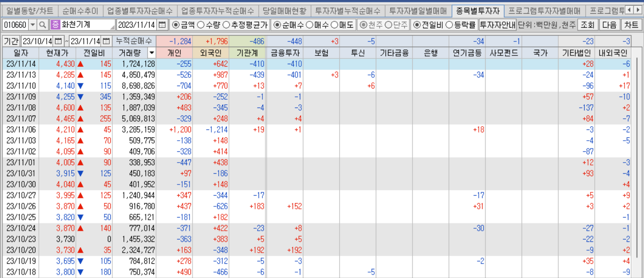
Task: Click the 다음 next button
Action: point(609,25)
